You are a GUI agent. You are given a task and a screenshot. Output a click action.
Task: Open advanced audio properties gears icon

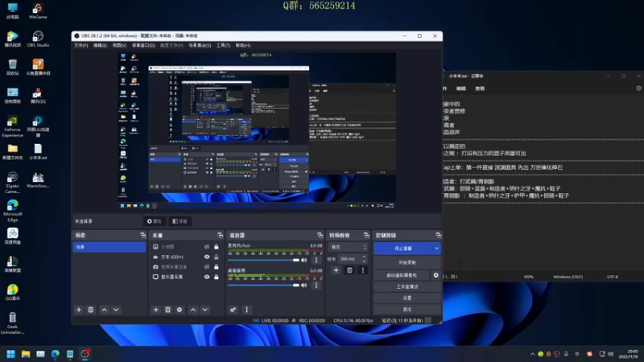click(x=233, y=310)
